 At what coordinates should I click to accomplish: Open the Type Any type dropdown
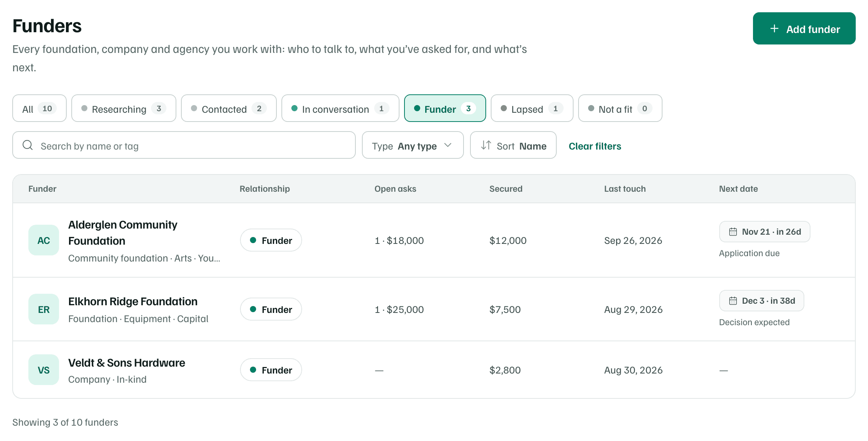(x=413, y=145)
